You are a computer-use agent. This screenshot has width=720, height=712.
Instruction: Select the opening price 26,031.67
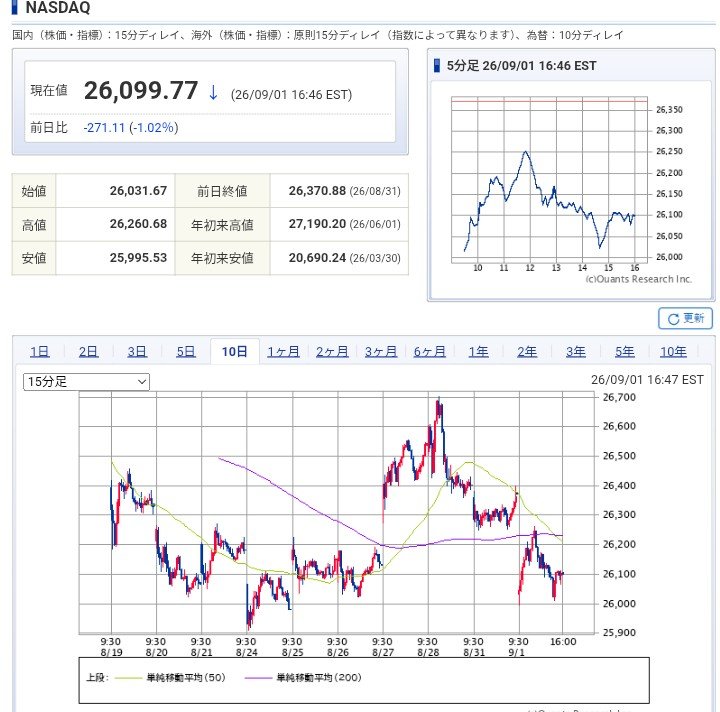pyautogui.click(x=138, y=191)
